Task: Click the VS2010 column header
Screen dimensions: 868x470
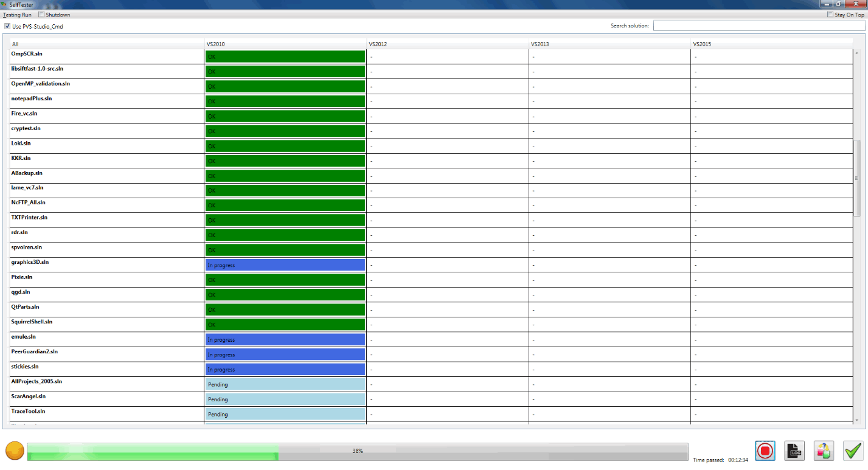Action: [x=285, y=44]
